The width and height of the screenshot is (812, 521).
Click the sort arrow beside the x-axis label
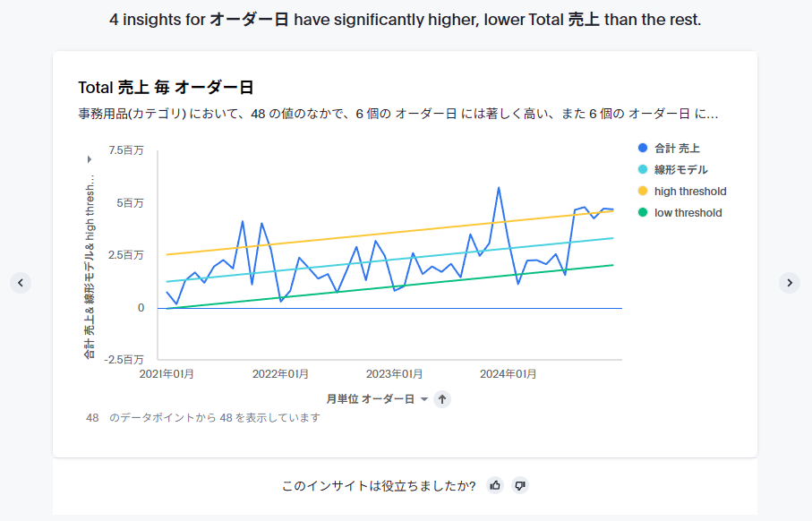442,399
